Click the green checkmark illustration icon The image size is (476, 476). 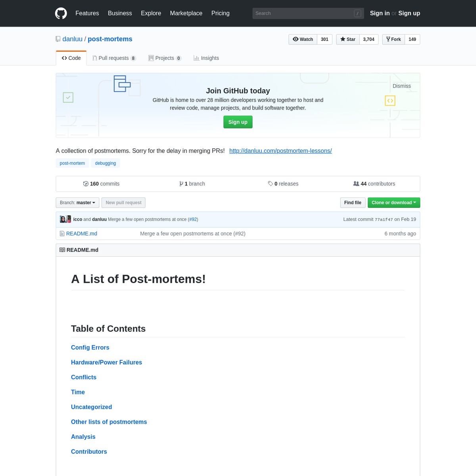pyautogui.click(x=68, y=97)
